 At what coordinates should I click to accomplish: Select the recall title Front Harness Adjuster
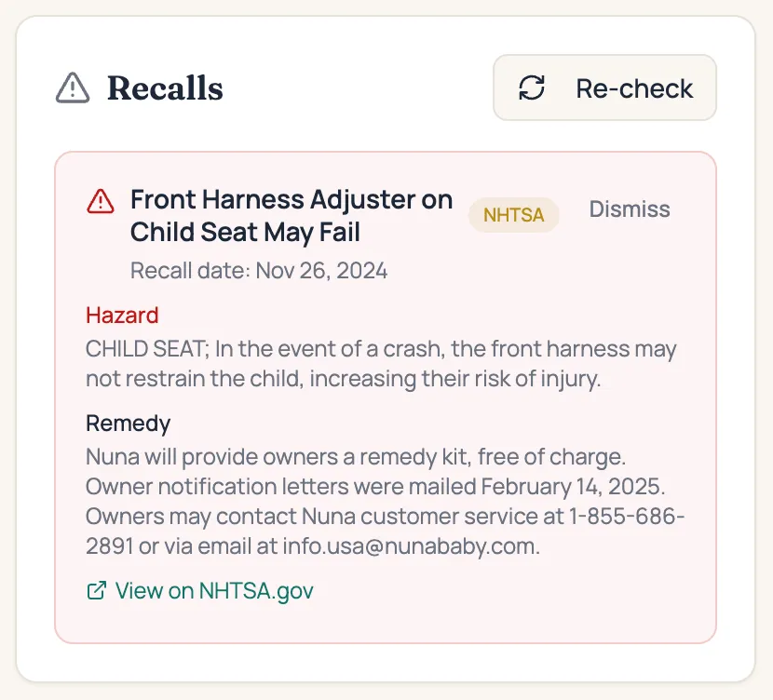(292, 215)
